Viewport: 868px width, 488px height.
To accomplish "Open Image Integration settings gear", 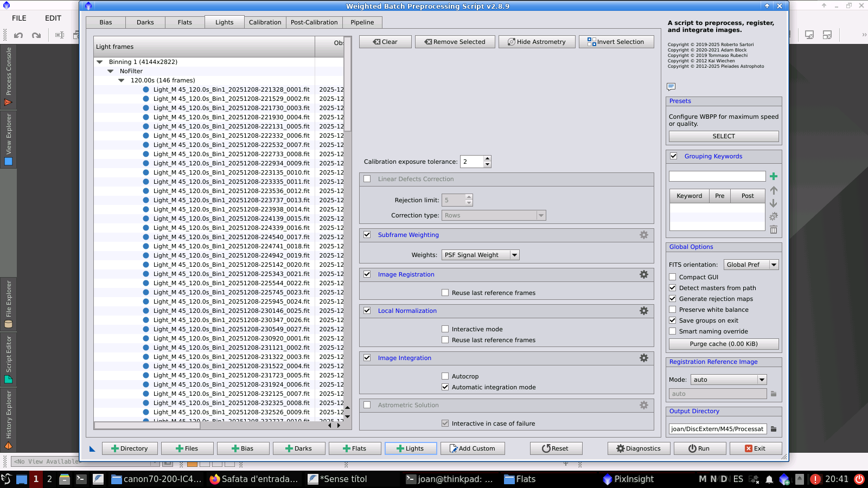I will coord(643,358).
